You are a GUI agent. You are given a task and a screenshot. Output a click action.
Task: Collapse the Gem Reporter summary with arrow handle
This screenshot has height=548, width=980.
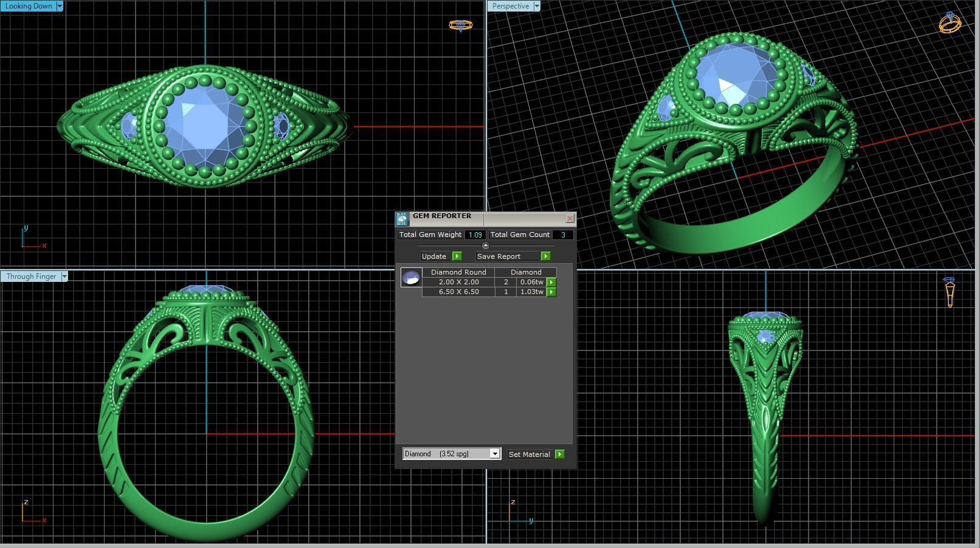pos(485,245)
